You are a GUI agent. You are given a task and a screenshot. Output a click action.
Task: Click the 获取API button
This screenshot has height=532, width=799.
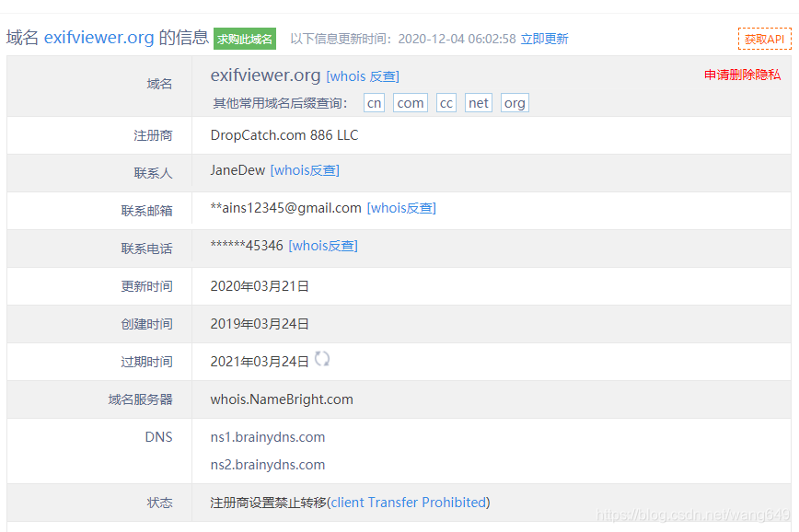click(764, 39)
